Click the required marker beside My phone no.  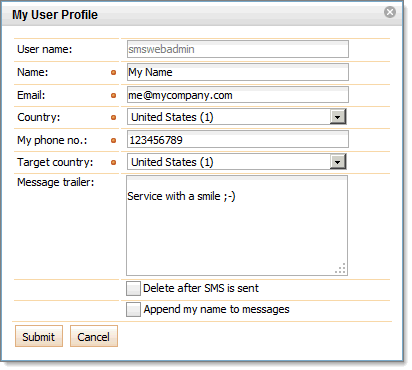click(x=113, y=140)
